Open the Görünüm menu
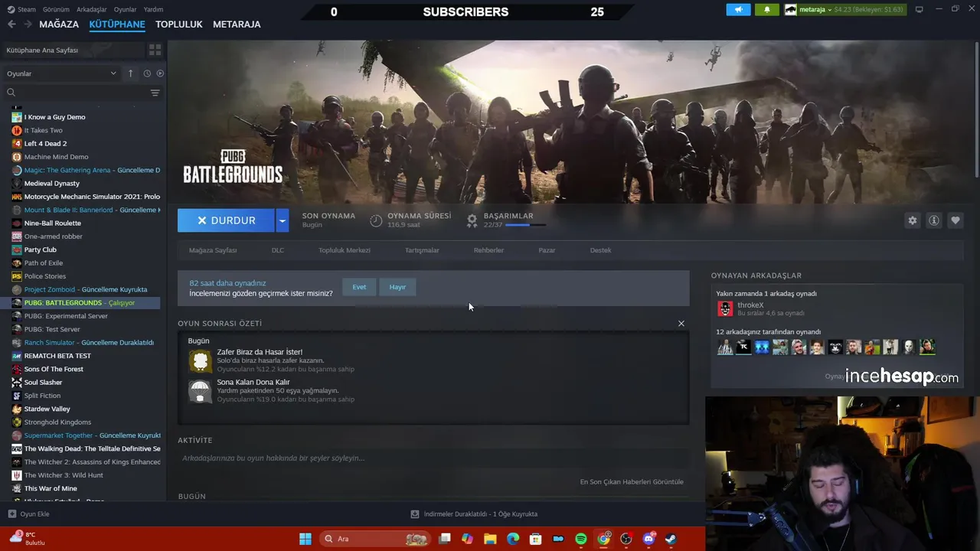This screenshot has height=551, width=980. coord(56,9)
